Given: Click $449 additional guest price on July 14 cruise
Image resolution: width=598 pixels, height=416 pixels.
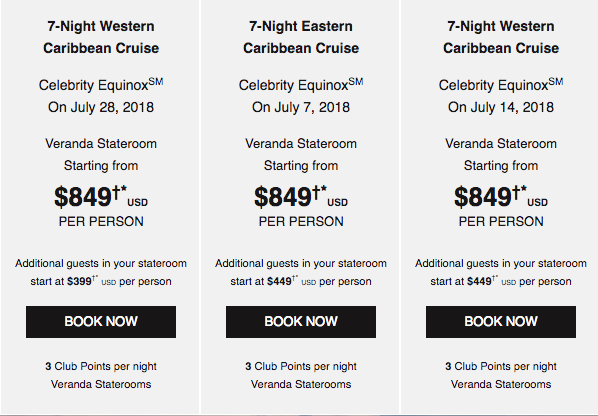Looking at the screenshot, I should click(479, 281).
